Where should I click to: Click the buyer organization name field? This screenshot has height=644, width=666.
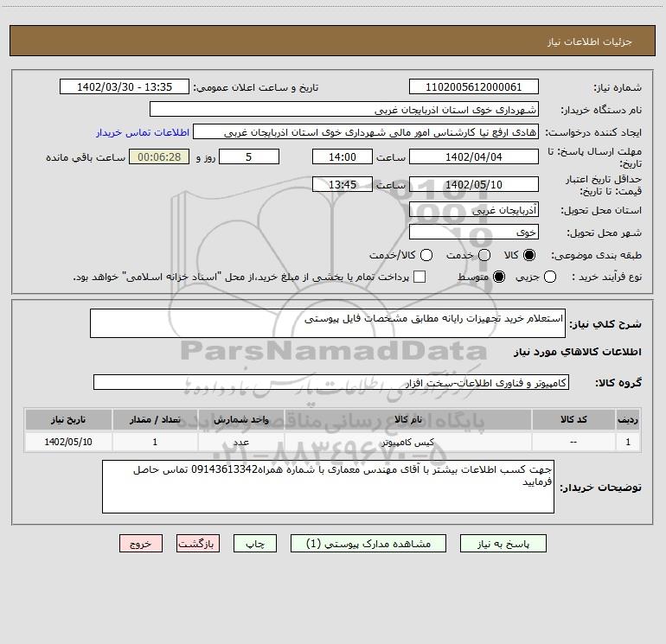coord(344,109)
